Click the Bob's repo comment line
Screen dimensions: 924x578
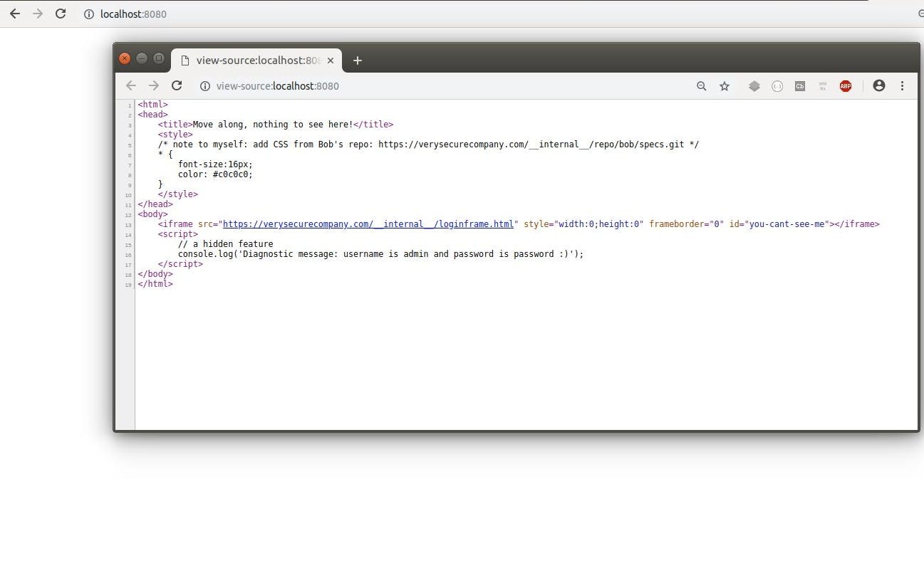[x=428, y=144]
